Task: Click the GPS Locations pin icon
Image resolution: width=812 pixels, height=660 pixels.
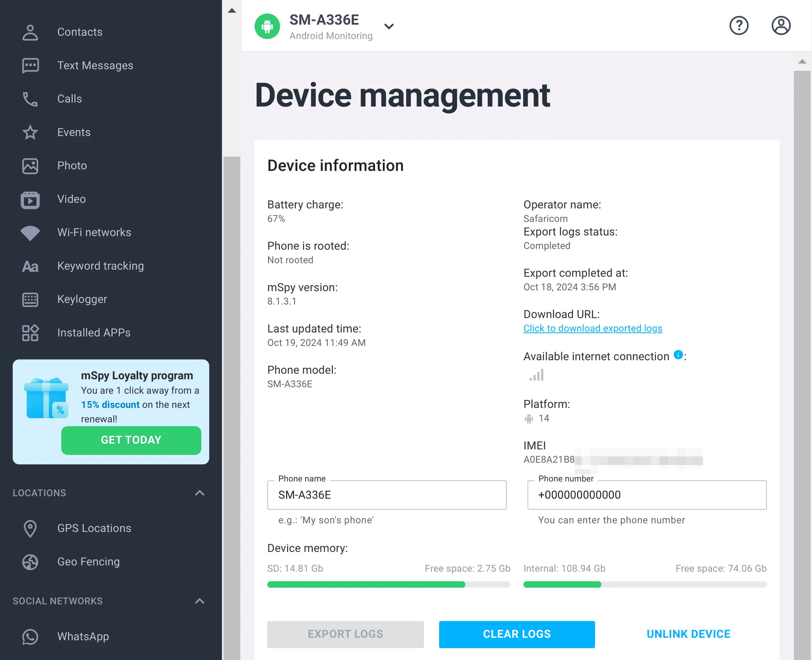Action: coord(30,528)
